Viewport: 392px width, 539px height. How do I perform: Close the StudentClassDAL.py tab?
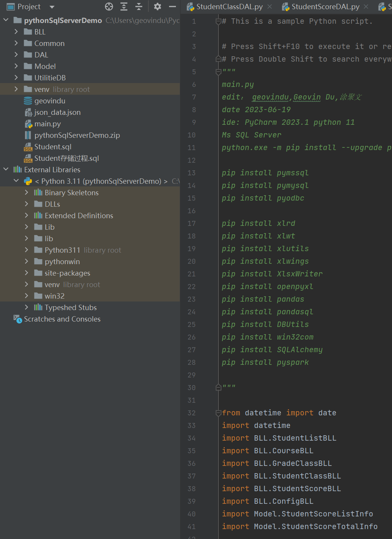point(270,7)
